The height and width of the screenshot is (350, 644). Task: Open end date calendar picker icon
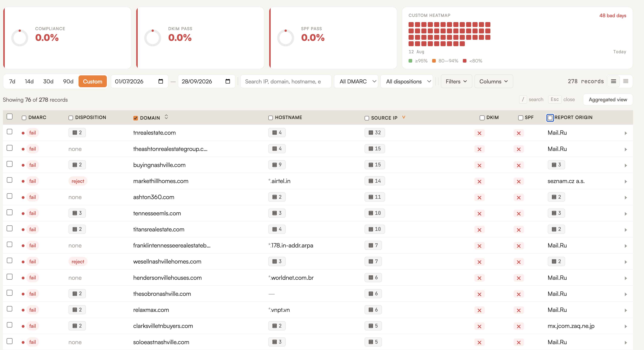[228, 81]
